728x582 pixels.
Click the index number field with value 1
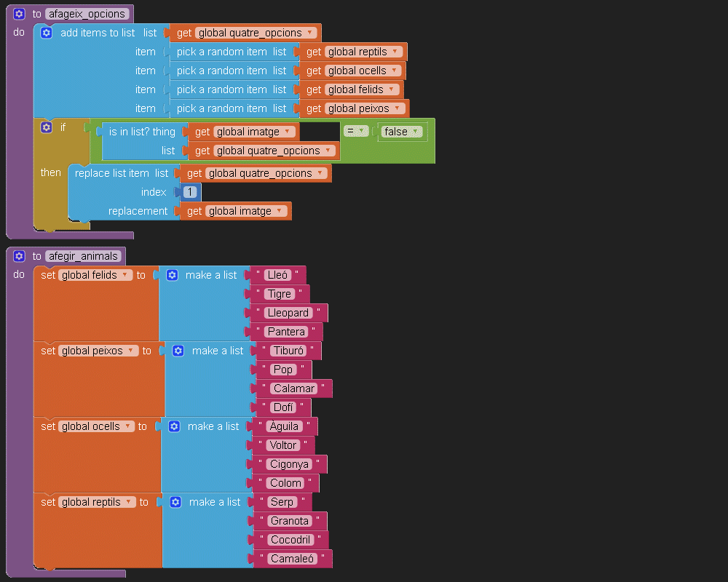pyautogui.click(x=189, y=192)
